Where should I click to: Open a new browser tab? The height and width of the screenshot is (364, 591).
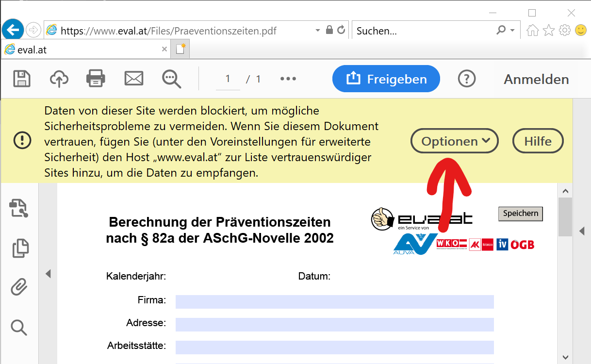(x=181, y=49)
